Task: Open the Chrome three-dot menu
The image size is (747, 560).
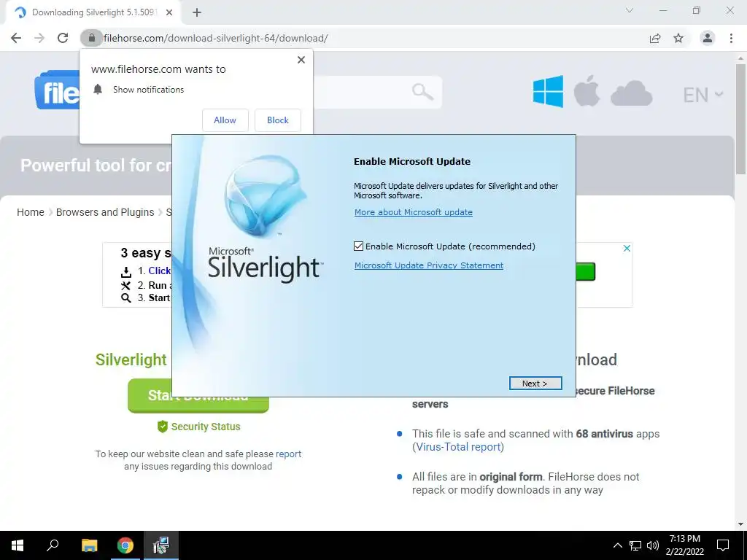Action: pyautogui.click(x=731, y=38)
